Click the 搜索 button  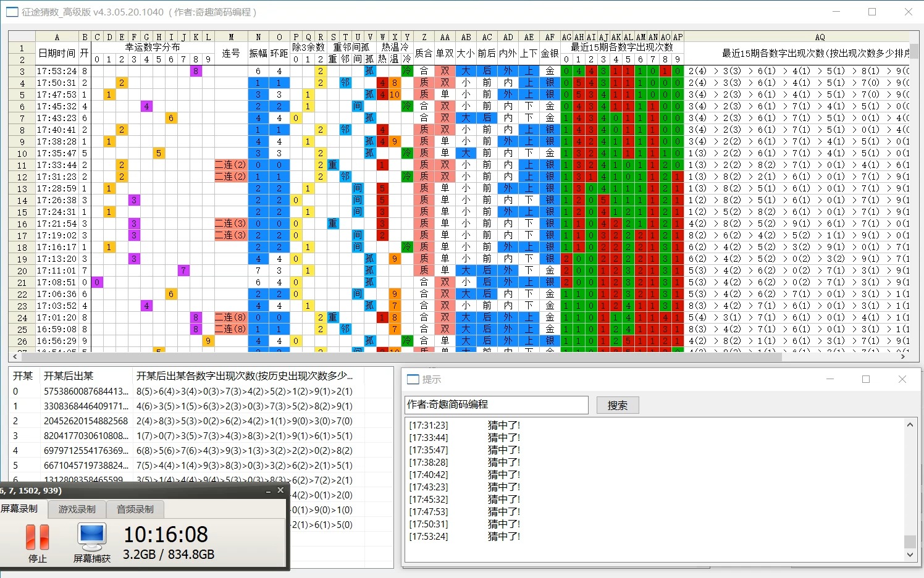[x=618, y=405]
